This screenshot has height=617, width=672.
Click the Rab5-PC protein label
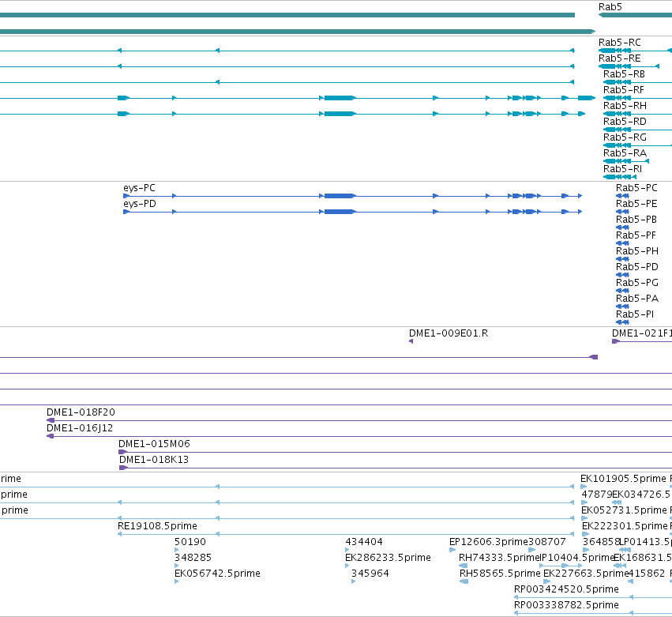pyautogui.click(x=636, y=188)
